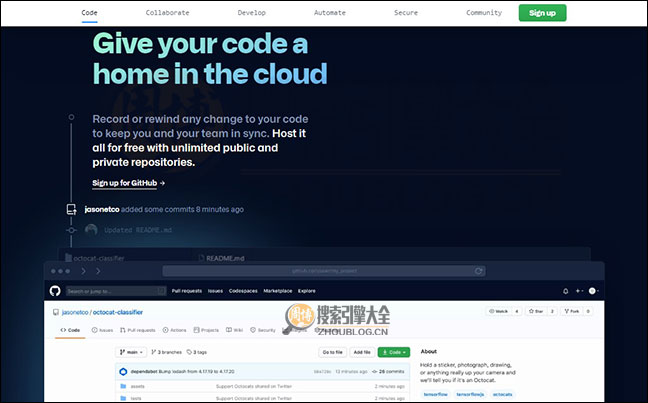Select the repo Pull requests tab
Image resolution: width=648 pixels, height=403 pixels.
point(138,330)
